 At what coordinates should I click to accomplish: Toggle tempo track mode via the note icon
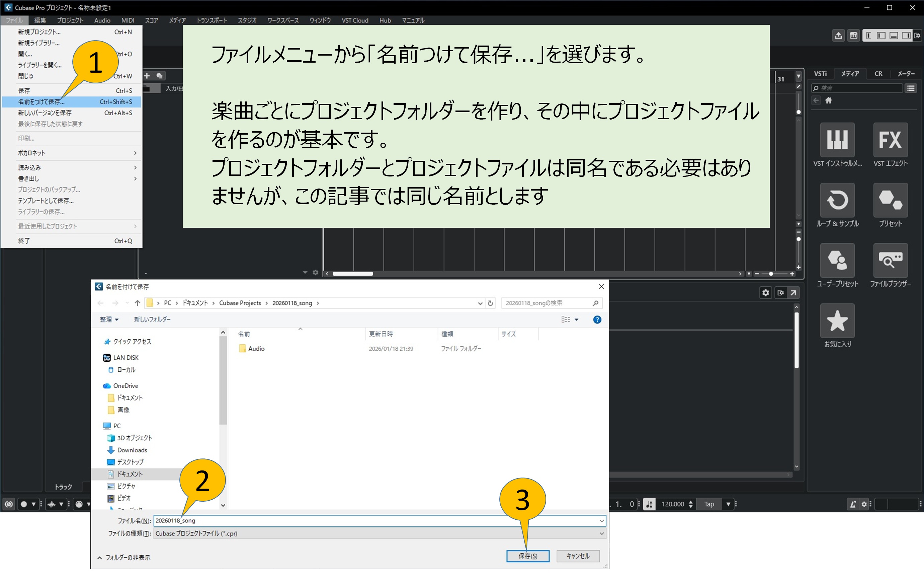649,504
